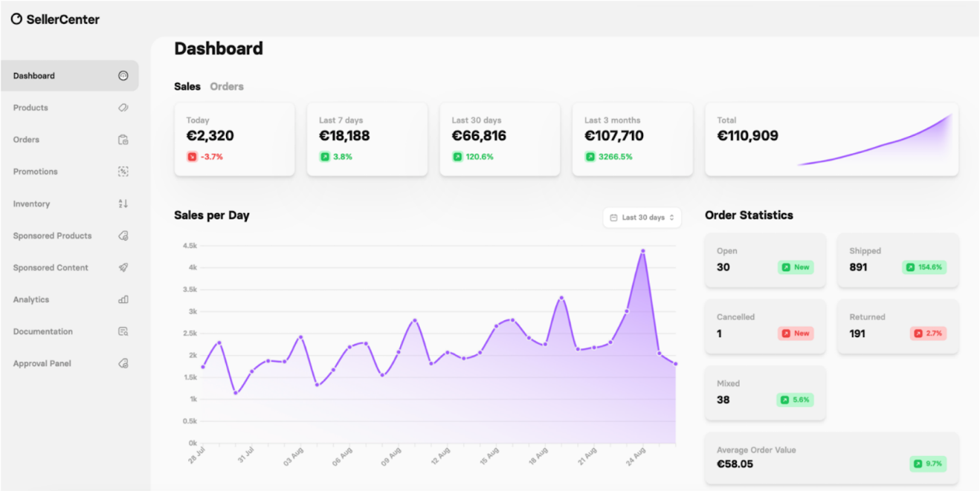Click the Products tag icon

(123, 108)
